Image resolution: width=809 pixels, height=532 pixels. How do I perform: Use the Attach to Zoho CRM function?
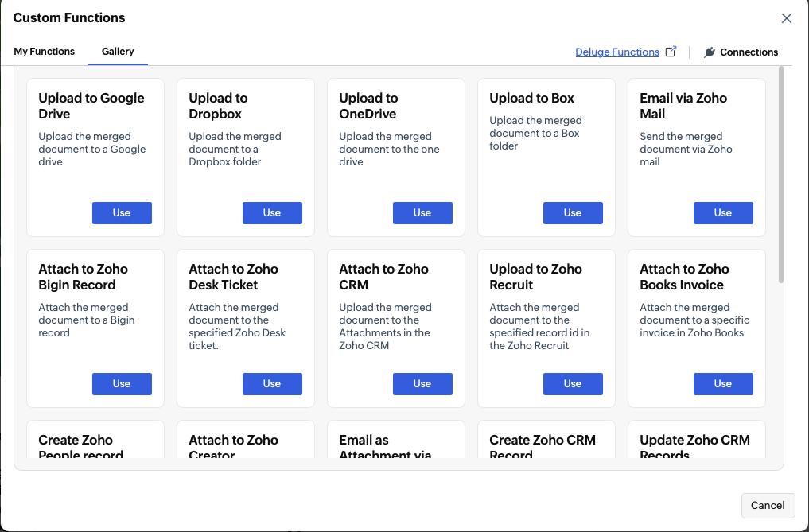pyautogui.click(x=422, y=384)
